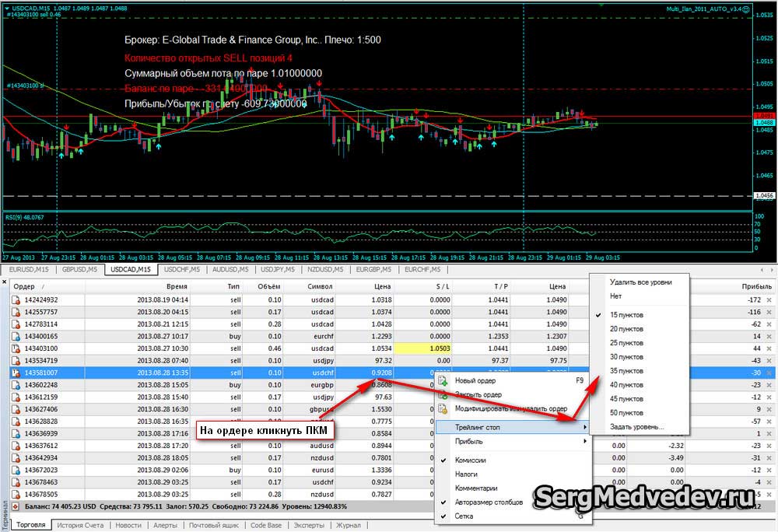
Task: Click the Модифицировать ордер document icon
Action: coord(443,408)
